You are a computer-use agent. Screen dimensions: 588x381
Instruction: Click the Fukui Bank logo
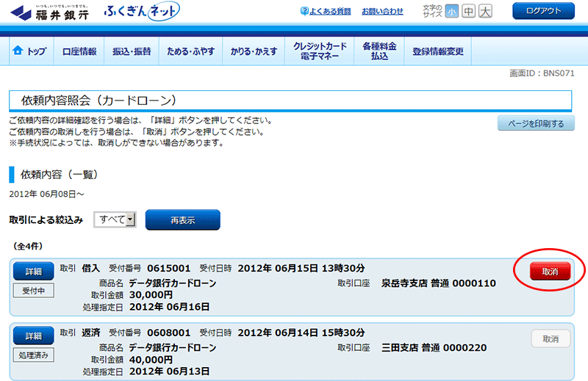click(x=49, y=12)
